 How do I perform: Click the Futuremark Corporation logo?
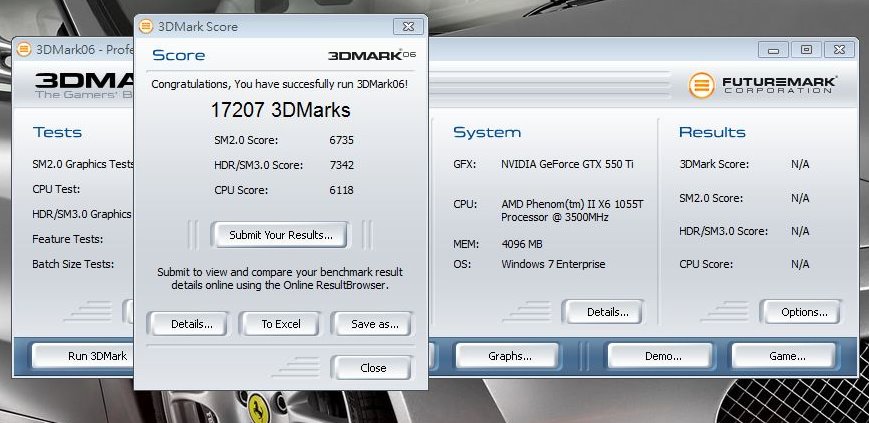point(763,85)
